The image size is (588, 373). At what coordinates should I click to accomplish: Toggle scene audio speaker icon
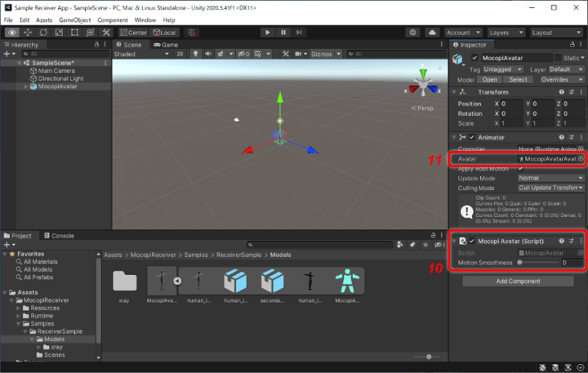click(208, 54)
